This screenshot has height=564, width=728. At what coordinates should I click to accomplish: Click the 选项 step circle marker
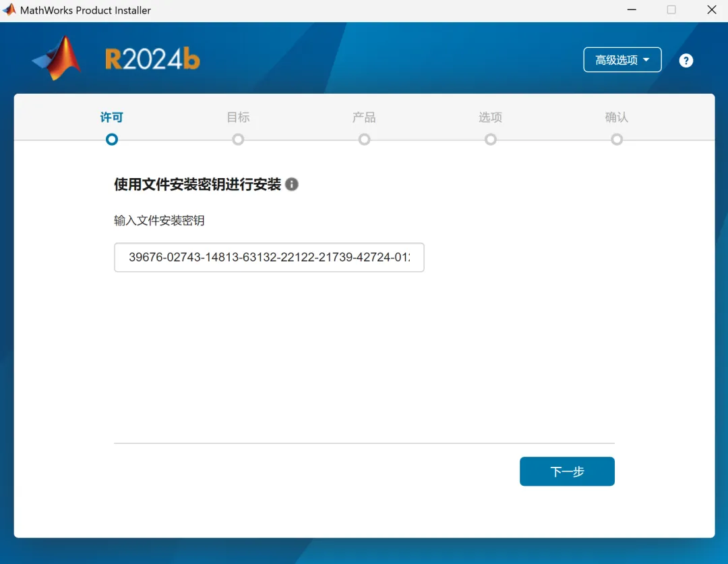pyautogui.click(x=491, y=140)
